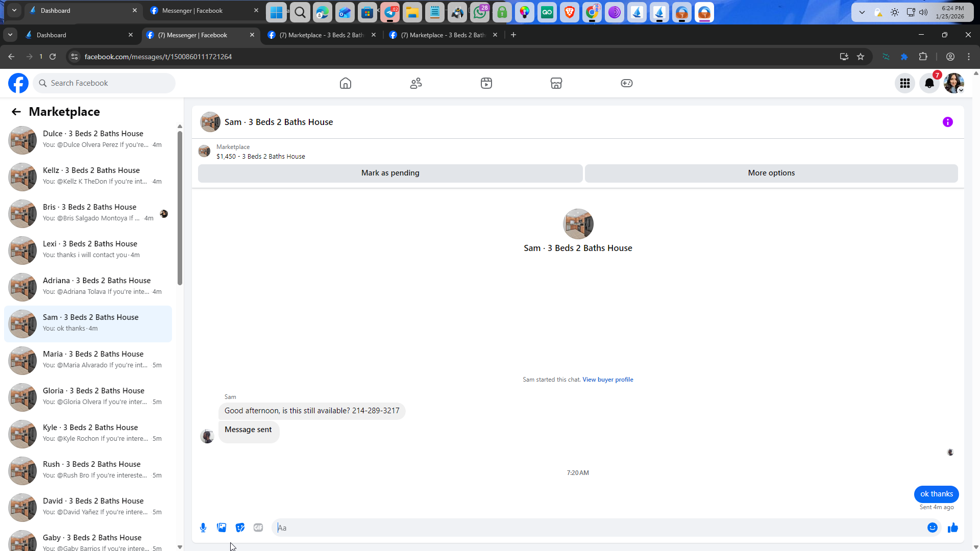Open the conversation with Lexi
Viewport: 980px width, 551px height.
[x=88, y=251]
